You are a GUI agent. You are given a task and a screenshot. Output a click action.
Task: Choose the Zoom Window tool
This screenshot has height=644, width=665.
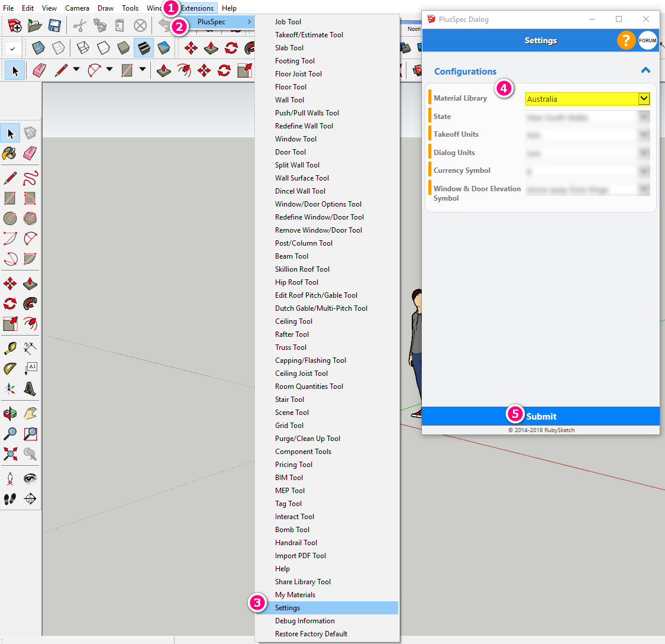[30, 434]
